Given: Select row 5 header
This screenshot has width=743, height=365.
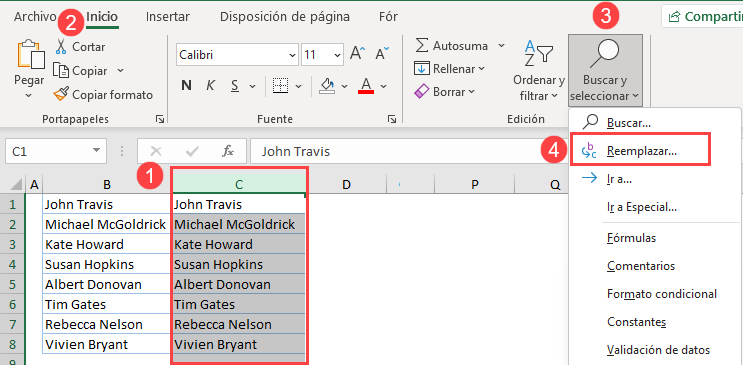Looking at the screenshot, I should coord(12,284).
